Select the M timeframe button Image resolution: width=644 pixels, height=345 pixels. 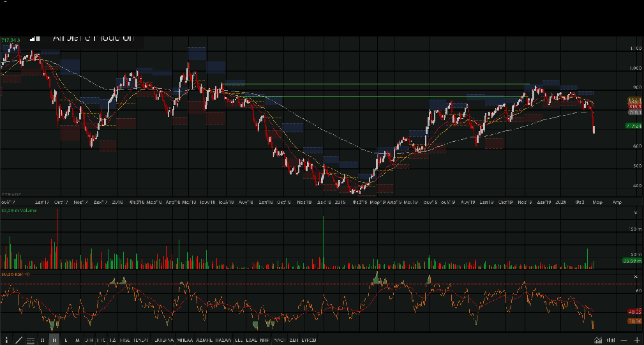click(x=78, y=340)
